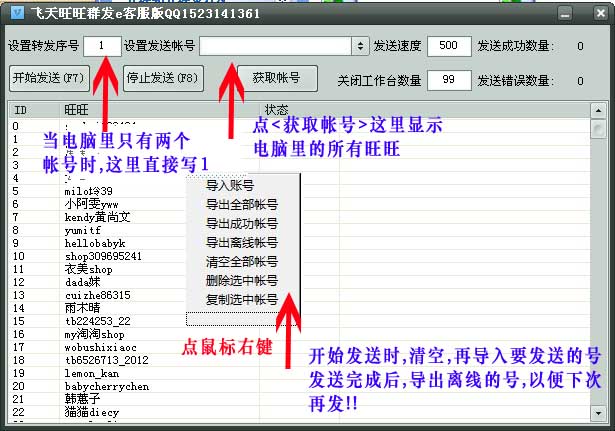Click the list scrollbar up arrow

598,111
